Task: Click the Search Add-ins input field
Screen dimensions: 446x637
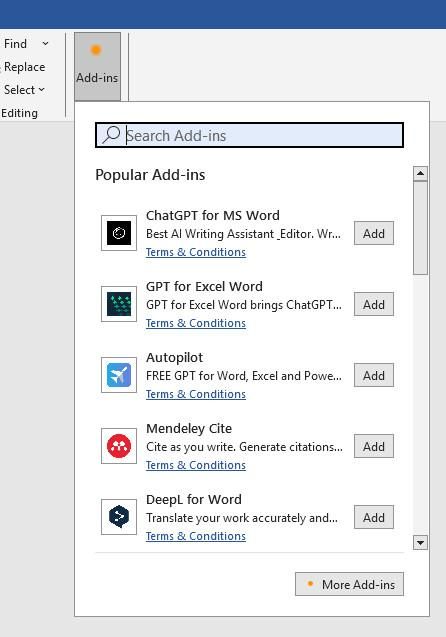Action: 249,135
